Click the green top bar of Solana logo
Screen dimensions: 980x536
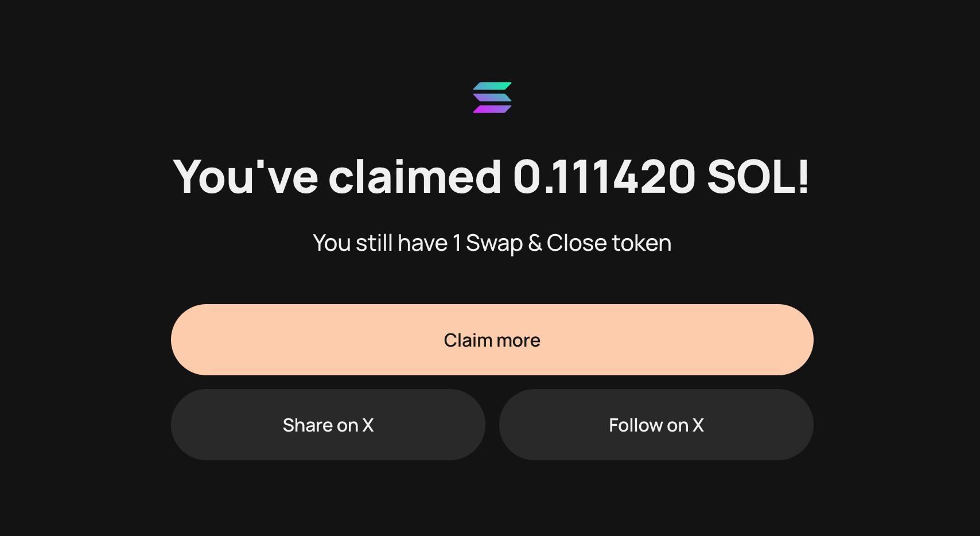click(492, 86)
